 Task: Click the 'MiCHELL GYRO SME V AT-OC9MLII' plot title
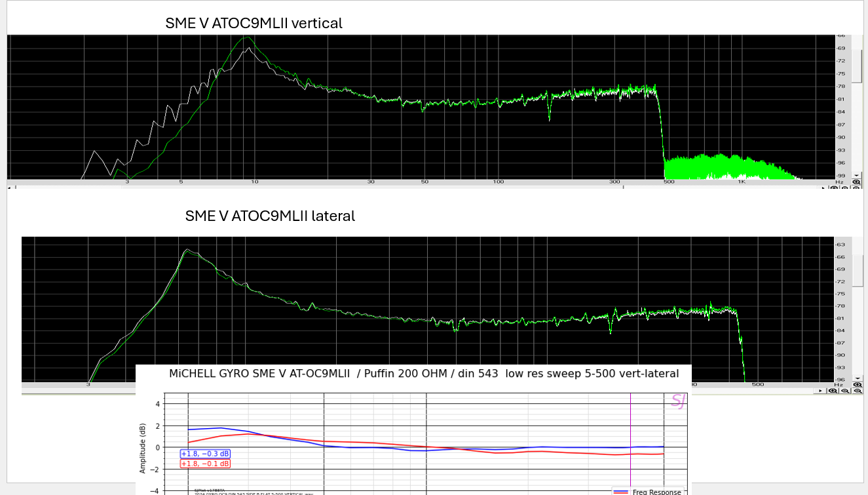(x=424, y=374)
